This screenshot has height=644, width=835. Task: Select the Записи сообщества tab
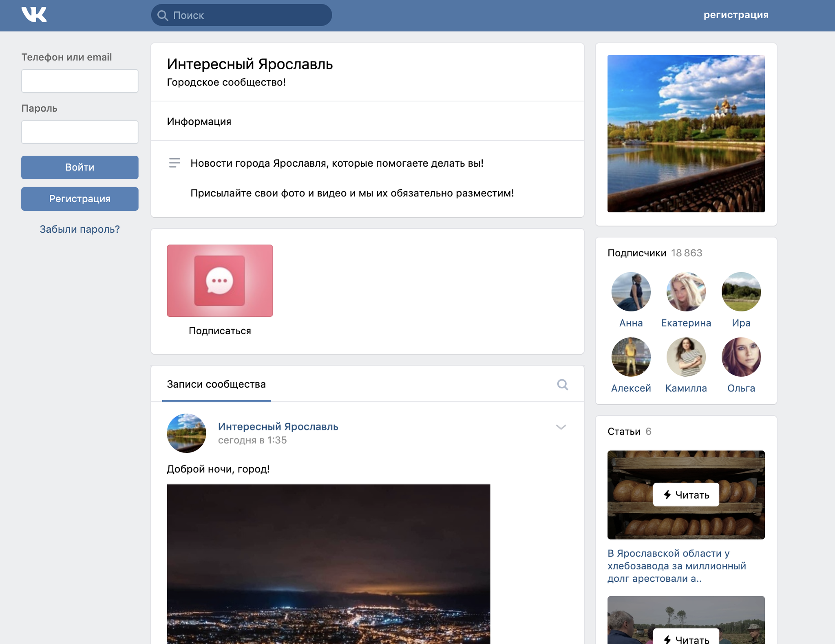216,384
